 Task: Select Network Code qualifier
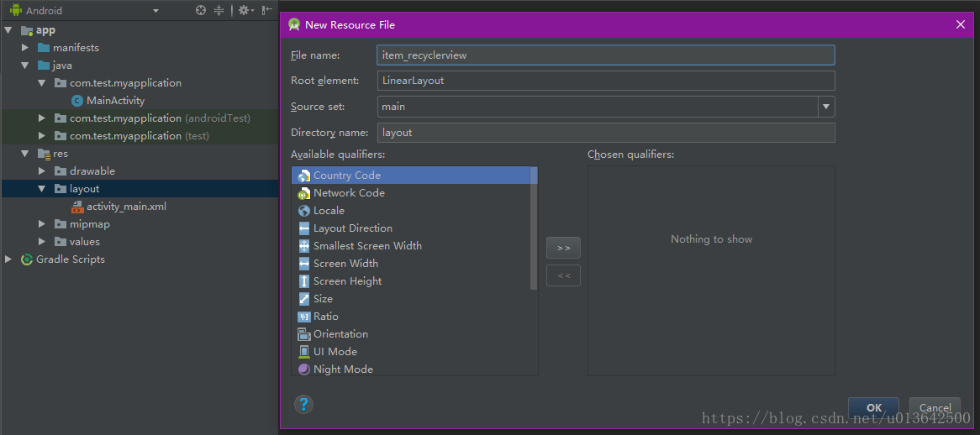coord(411,193)
